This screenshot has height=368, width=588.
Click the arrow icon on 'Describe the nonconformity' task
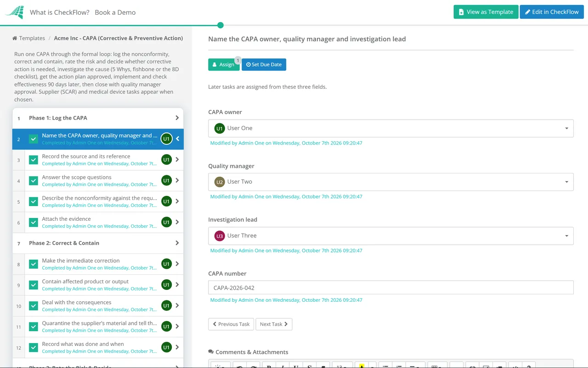pyautogui.click(x=177, y=201)
